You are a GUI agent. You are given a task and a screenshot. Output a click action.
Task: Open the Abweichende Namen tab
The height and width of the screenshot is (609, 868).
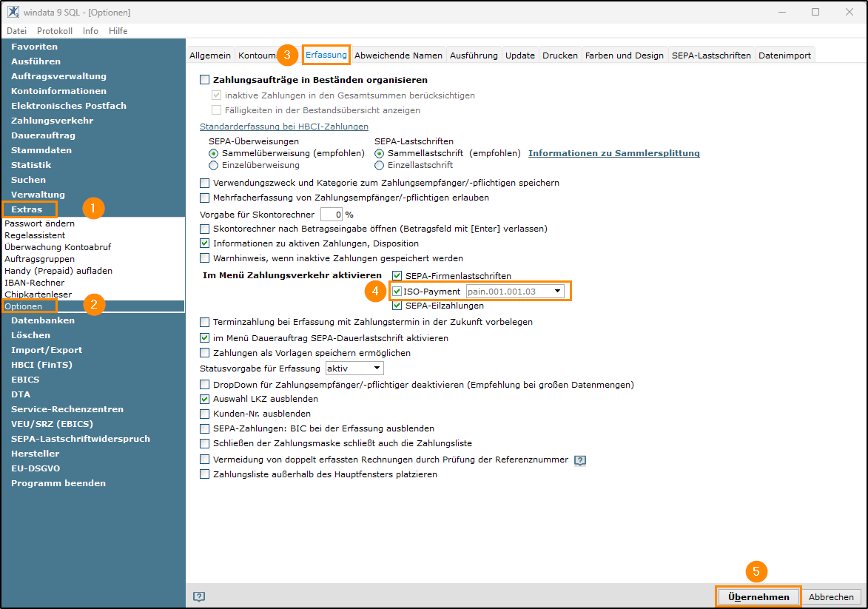click(399, 55)
